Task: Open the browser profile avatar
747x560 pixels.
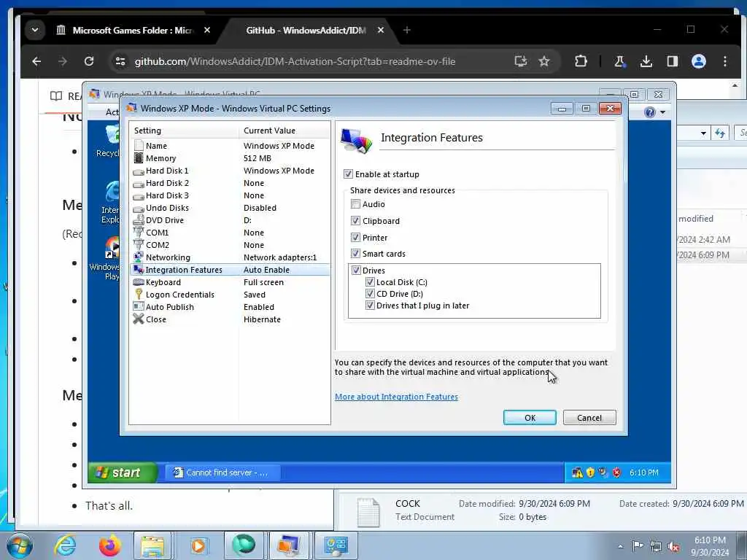Action: (x=698, y=61)
